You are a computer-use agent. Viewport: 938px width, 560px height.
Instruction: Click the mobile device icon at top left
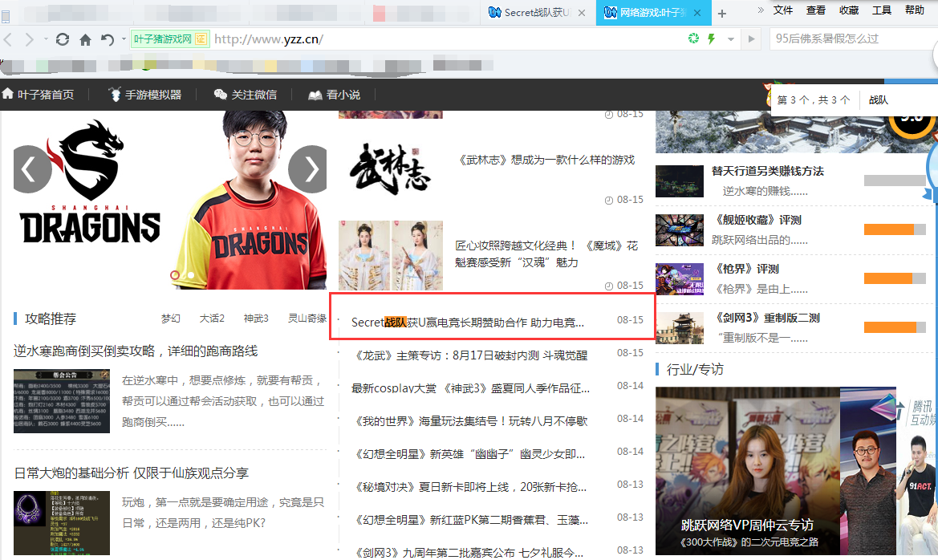pyautogui.click(x=6, y=16)
